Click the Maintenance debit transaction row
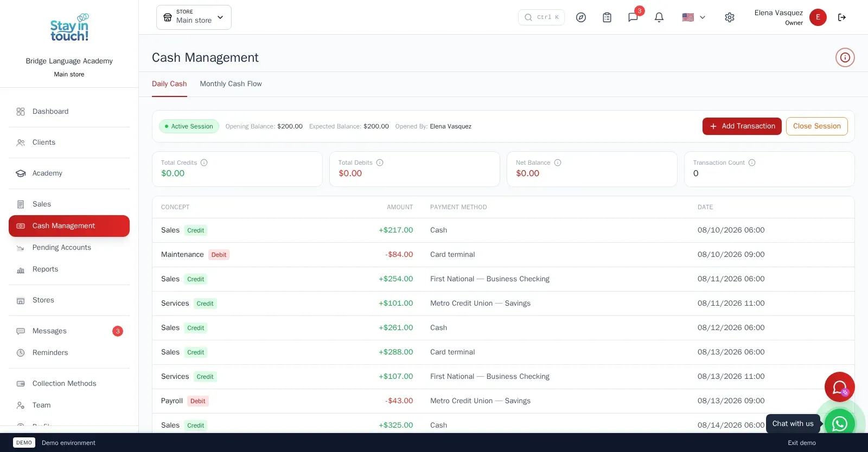The image size is (868, 452). click(x=503, y=255)
